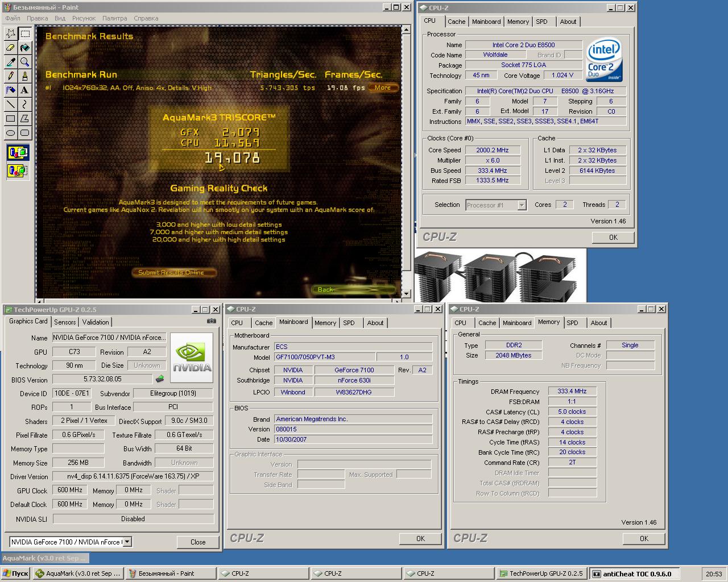Activate the Pick Color eyedropper tool
This screenshot has height=582, width=728.
[x=10, y=62]
